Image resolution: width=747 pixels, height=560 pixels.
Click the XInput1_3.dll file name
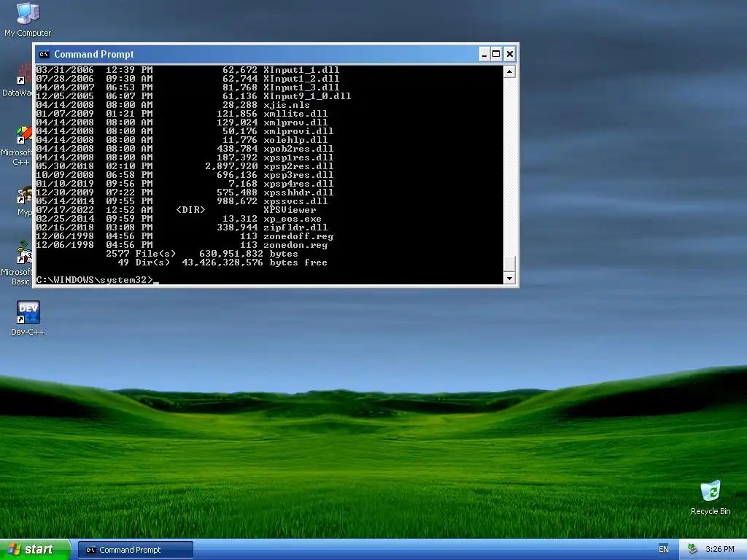(x=301, y=87)
